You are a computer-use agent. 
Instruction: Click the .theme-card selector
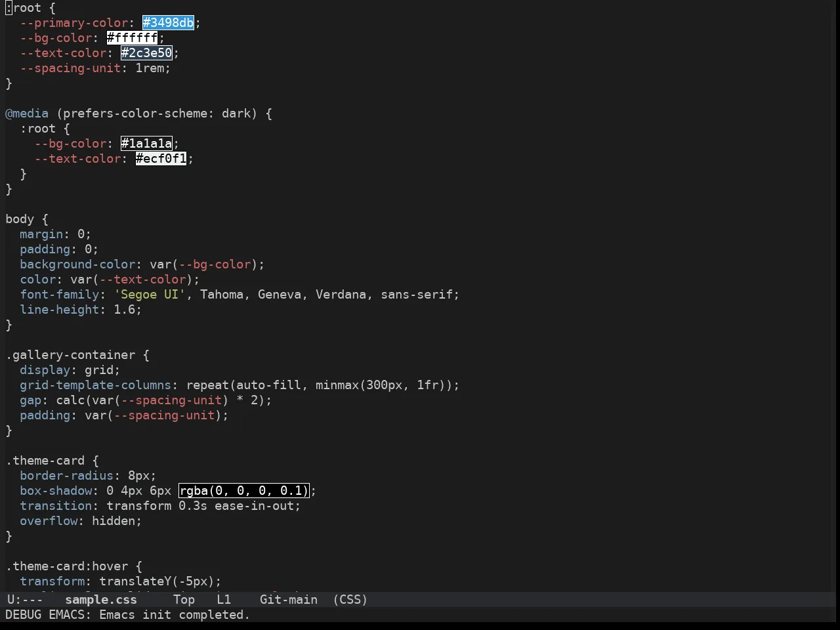click(45, 461)
